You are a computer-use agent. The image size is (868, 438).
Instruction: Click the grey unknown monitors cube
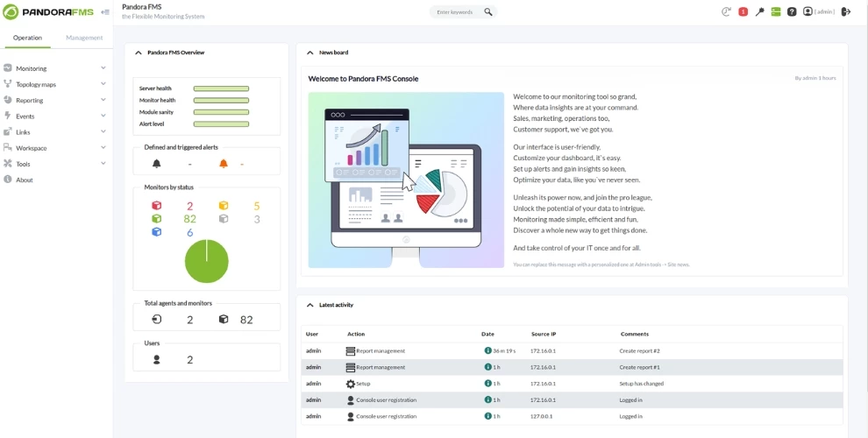223,218
